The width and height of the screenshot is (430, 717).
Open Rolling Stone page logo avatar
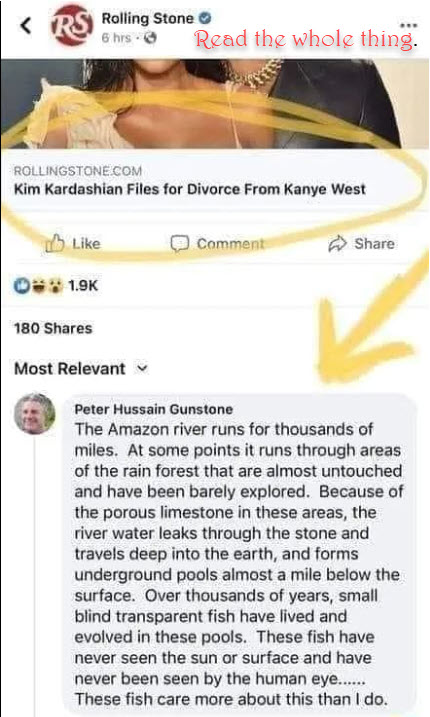72,25
